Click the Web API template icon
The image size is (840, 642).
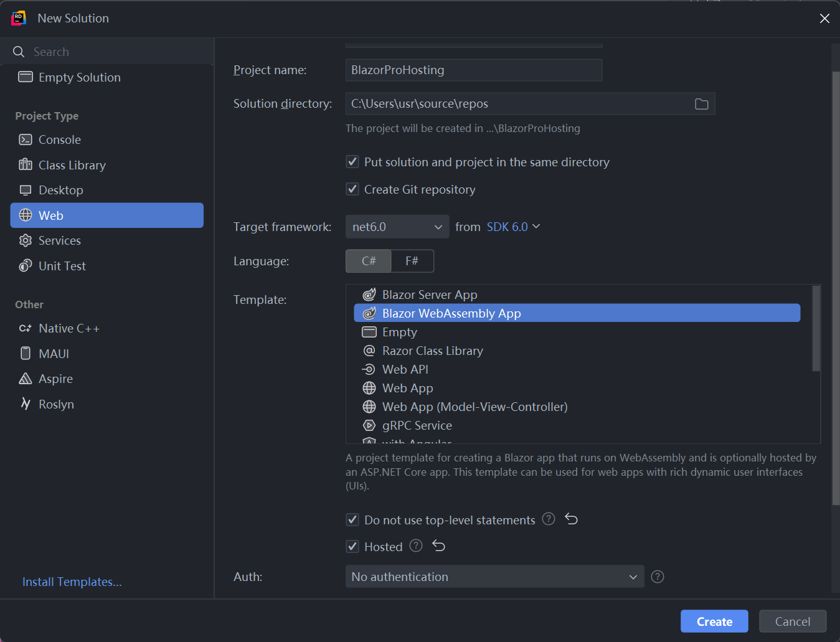click(x=369, y=369)
